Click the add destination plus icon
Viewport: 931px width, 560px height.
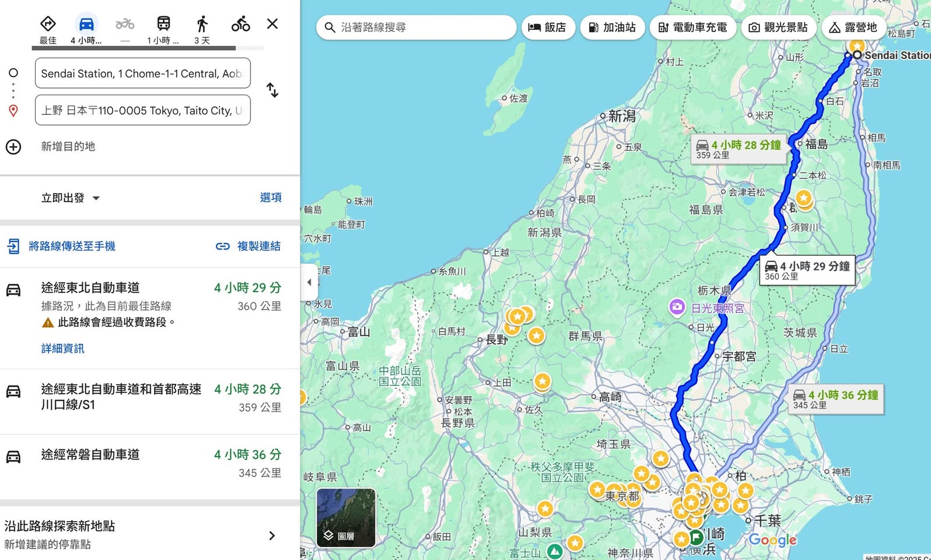pos(13,146)
